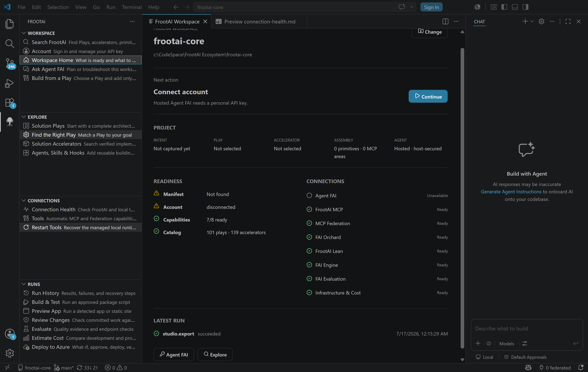Click the Customize Layout icon
Viewport: 588px width, 372px height.
(x=493, y=7)
